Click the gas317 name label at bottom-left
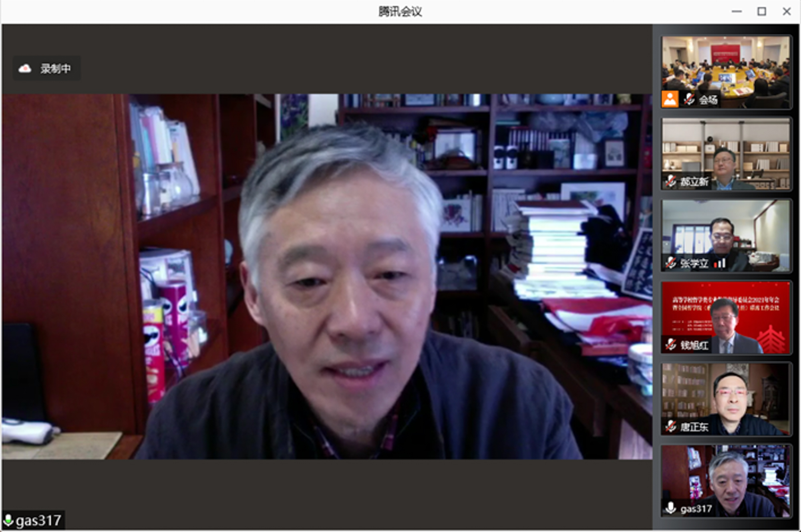 [x=39, y=521]
